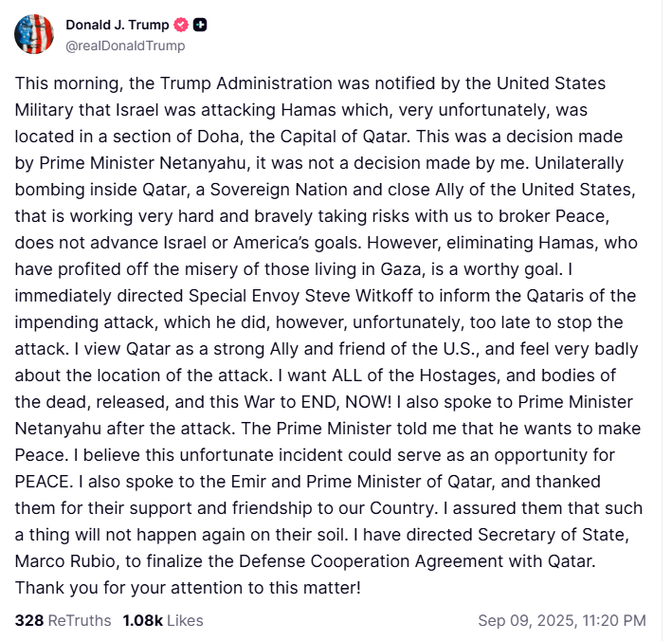View the 1.08k Likes list

coord(163,620)
